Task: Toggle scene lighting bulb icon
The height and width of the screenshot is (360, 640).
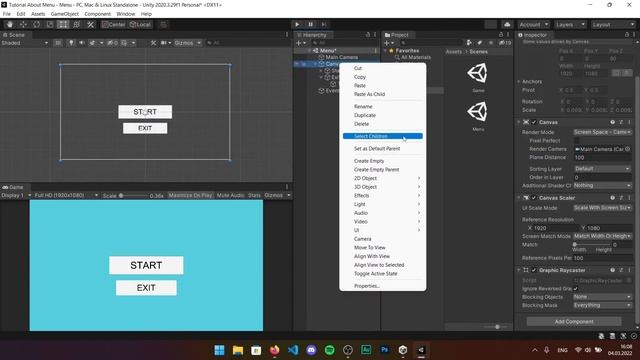Action: pos(71,43)
